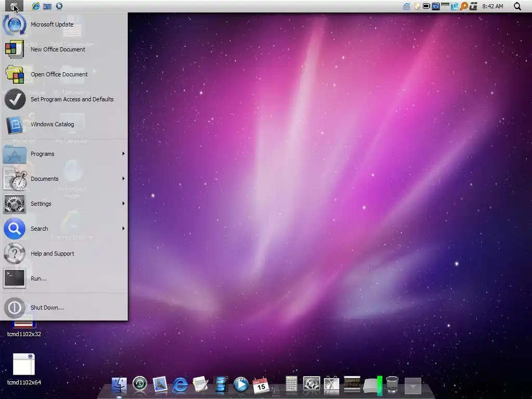Open System Preferences gear in the dock
The height and width of the screenshot is (399, 532).
point(311,384)
